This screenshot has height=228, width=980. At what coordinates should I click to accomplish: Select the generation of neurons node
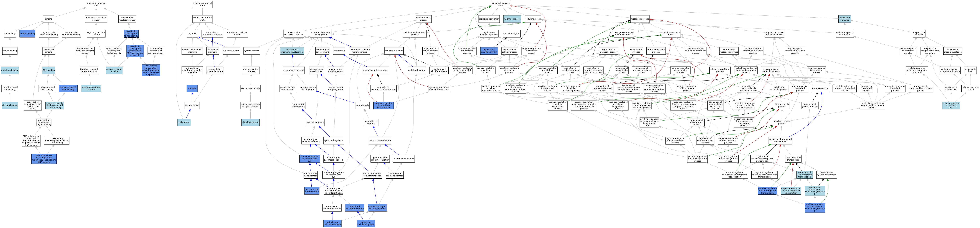point(371,122)
